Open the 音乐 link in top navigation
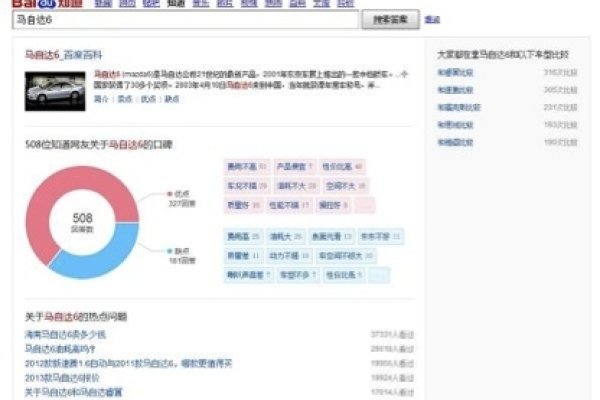Viewport: 600px width, 400px height. pos(201,3)
